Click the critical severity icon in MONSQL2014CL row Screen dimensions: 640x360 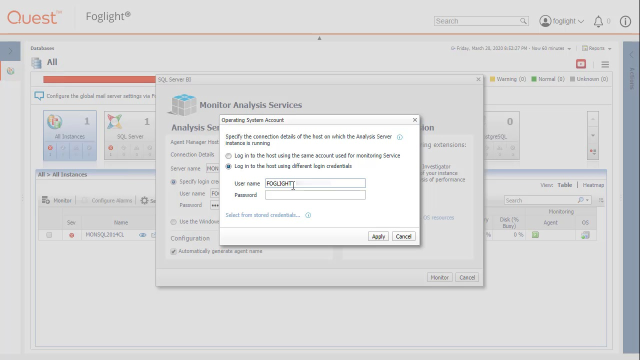tap(71, 235)
